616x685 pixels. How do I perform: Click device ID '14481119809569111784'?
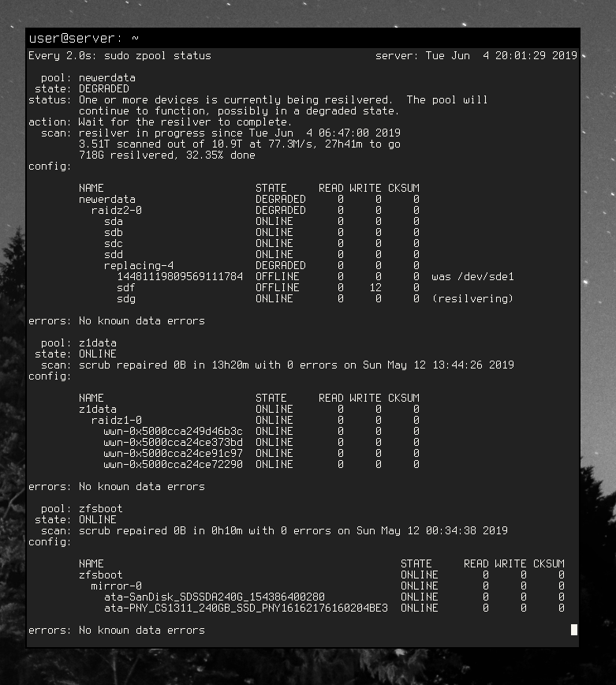pos(180,276)
